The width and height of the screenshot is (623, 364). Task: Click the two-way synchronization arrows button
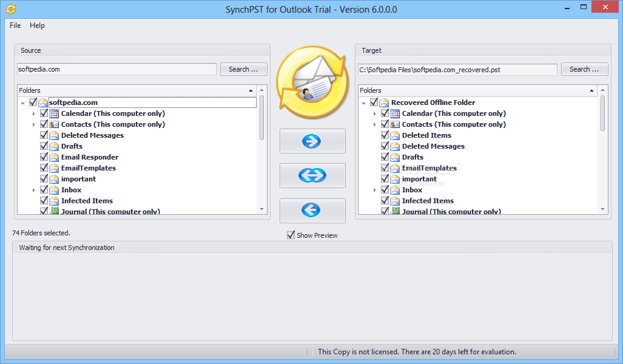tap(312, 175)
